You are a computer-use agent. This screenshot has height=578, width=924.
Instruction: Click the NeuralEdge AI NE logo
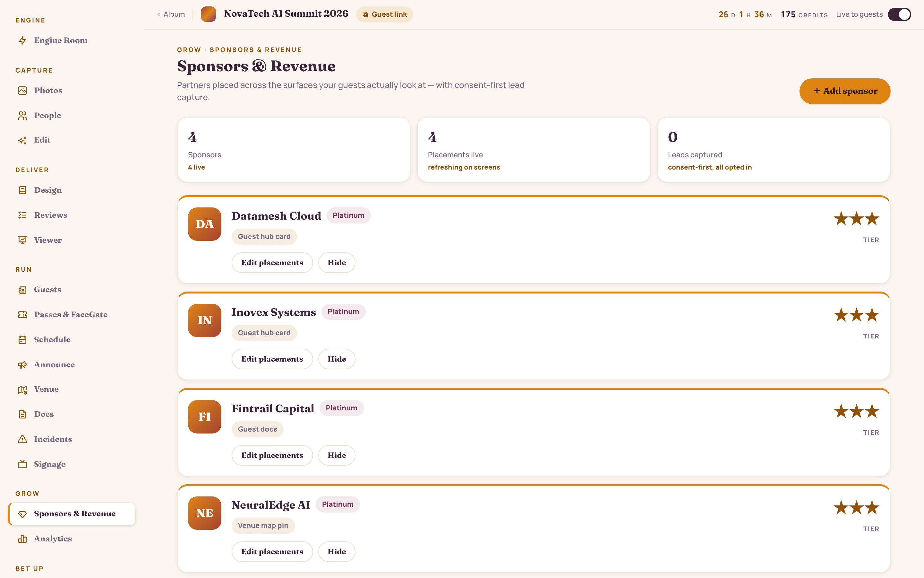tap(205, 513)
